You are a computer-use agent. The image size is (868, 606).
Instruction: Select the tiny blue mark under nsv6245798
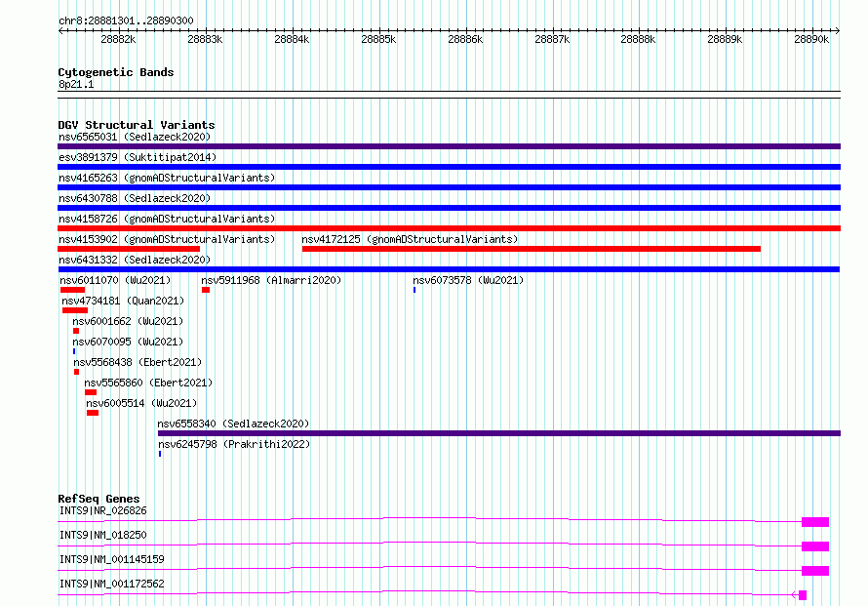[160, 454]
